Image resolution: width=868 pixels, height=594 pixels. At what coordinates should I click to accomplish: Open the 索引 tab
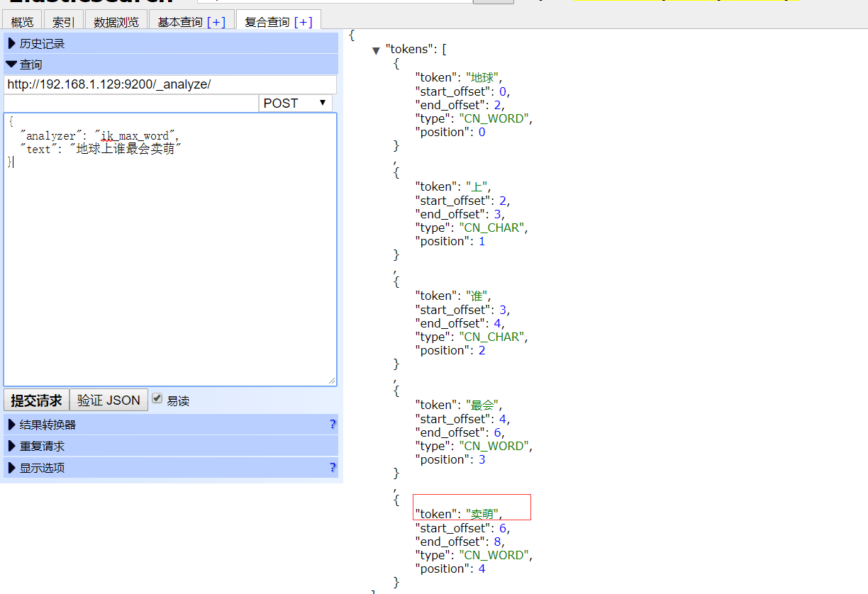coord(63,22)
